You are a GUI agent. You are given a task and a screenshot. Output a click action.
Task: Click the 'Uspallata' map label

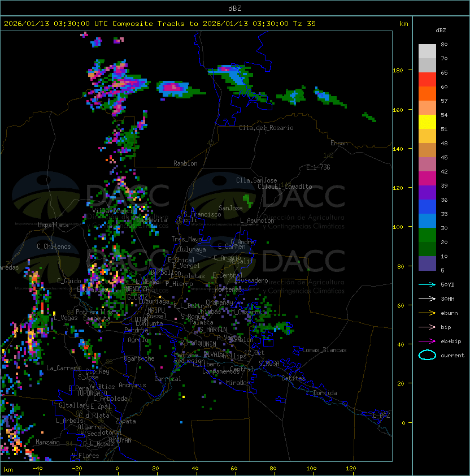[x=53, y=225]
